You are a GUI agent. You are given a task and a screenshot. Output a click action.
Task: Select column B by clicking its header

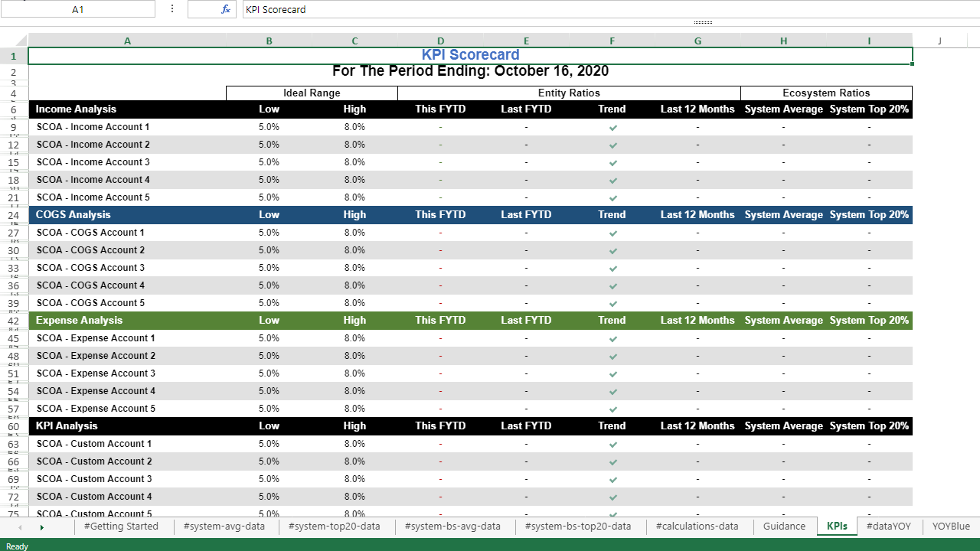tap(269, 41)
